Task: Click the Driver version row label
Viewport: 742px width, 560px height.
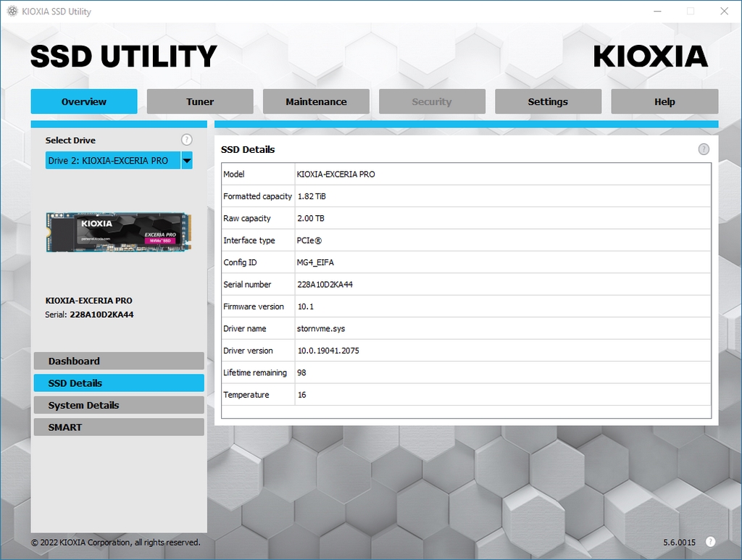Action: (x=248, y=351)
